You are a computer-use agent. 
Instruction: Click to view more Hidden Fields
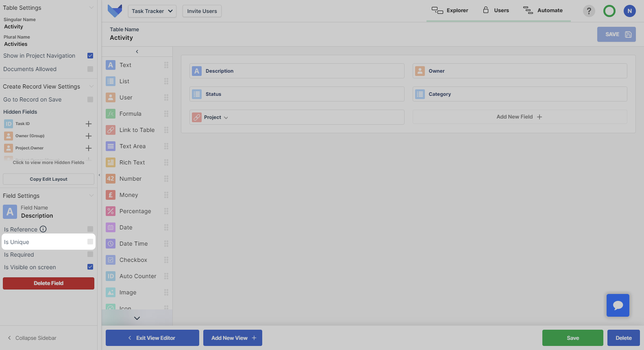tap(48, 162)
